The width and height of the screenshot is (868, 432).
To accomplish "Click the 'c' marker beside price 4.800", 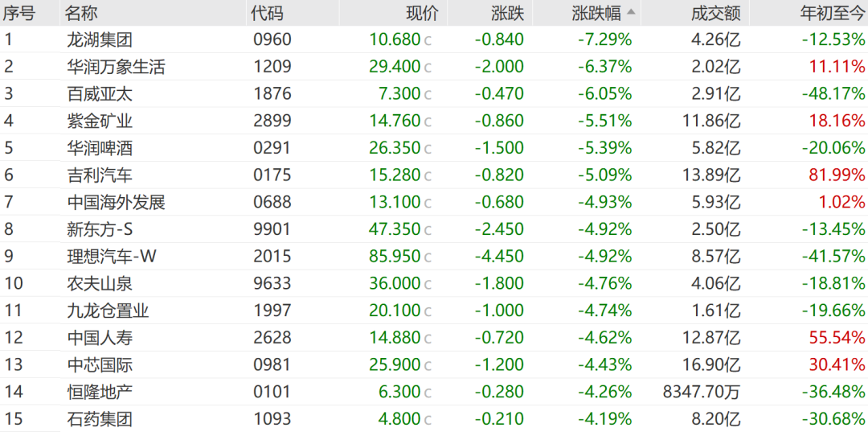I will [x=428, y=419].
